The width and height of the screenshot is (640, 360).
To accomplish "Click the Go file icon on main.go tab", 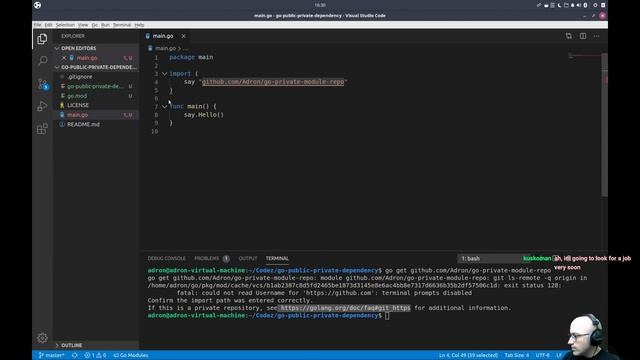I will (x=148, y=36).
